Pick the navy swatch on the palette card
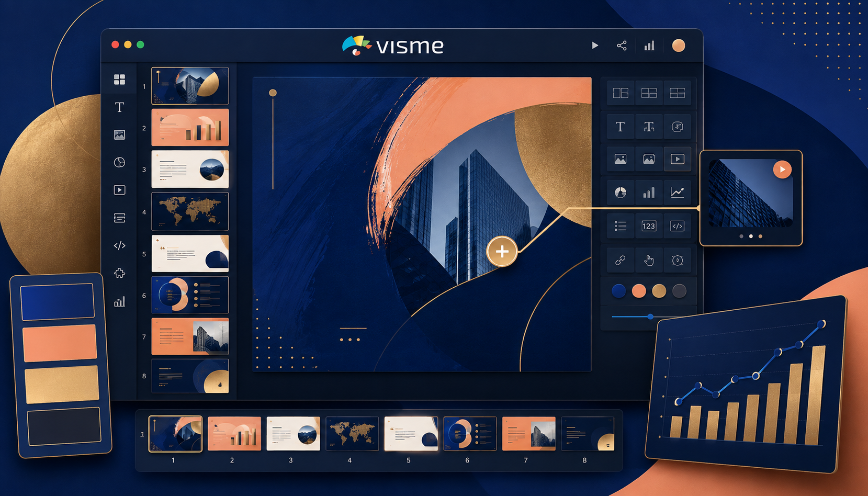The width and height of the screenshot is (868, 496). [58, 301]
